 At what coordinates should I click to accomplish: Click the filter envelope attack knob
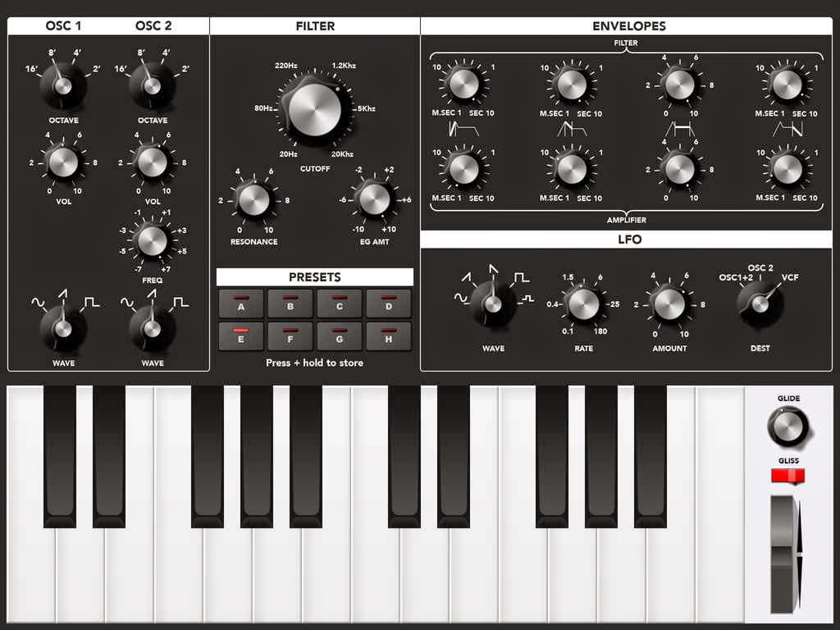click(x=464, y=84)
